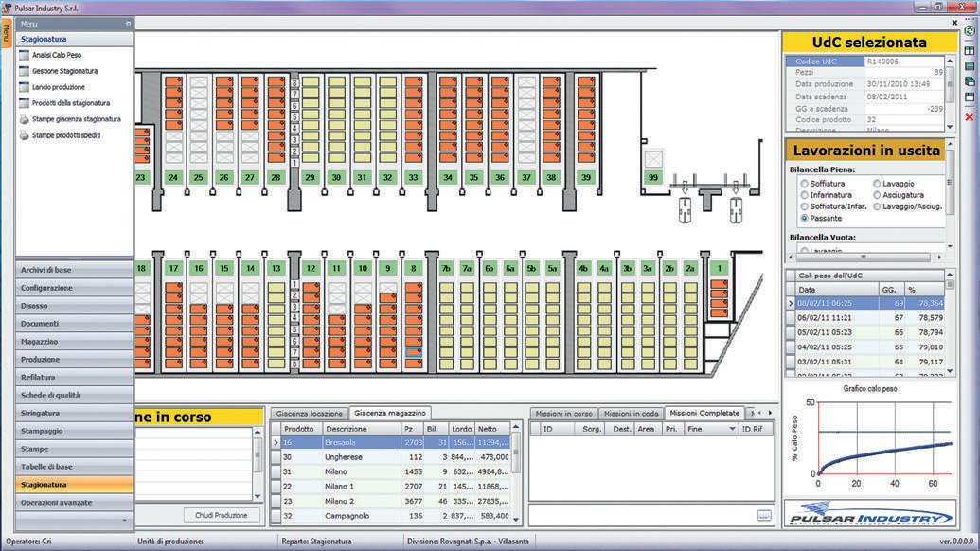Open Schede di qualità section

click(74, 396)
